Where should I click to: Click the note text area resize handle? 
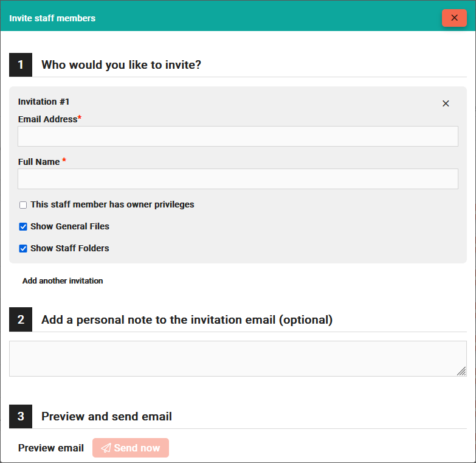click(461, 371)
